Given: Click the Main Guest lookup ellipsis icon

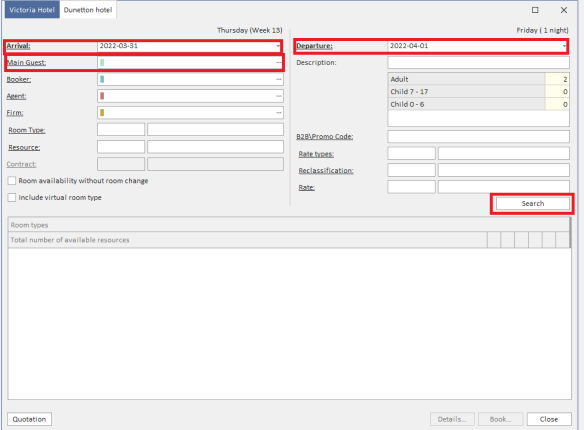Looking at the screenshot, I should [x=278, y=63].
